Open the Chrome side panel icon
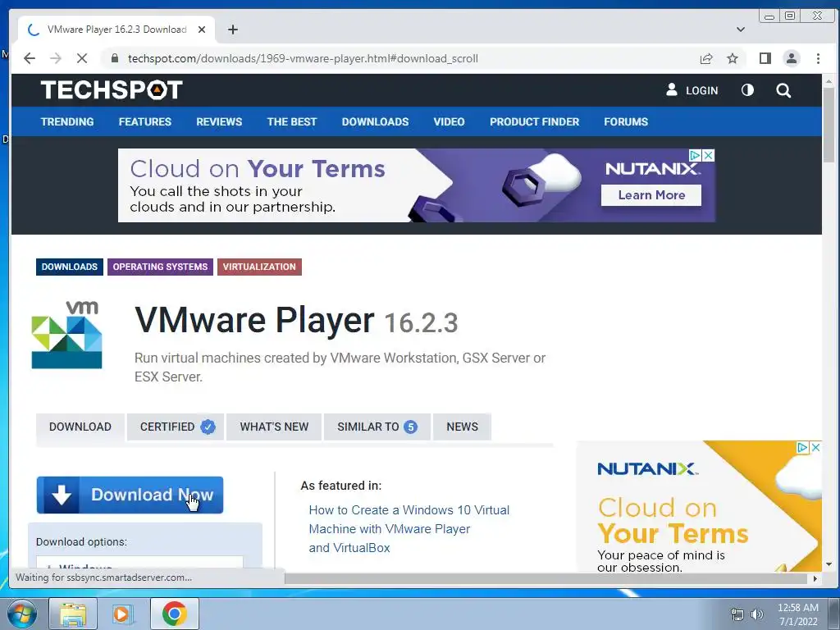 click(x=765, y=58)
